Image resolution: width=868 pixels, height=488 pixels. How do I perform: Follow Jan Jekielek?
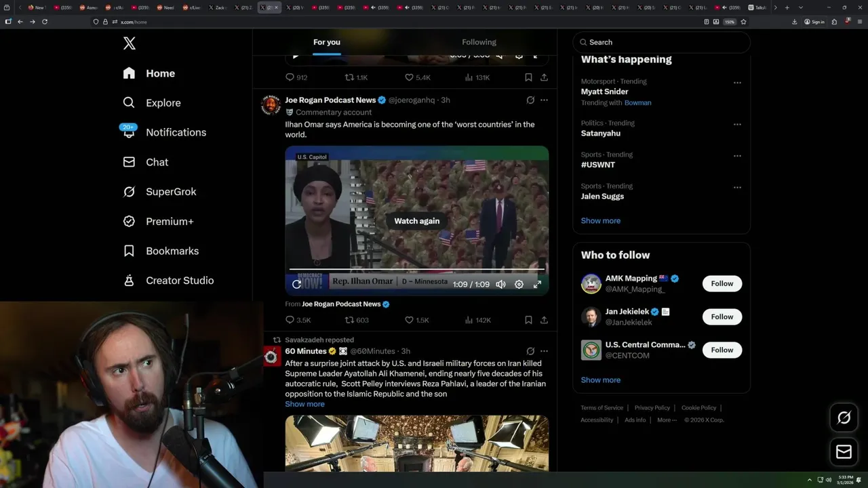click(x=722, y=317)
